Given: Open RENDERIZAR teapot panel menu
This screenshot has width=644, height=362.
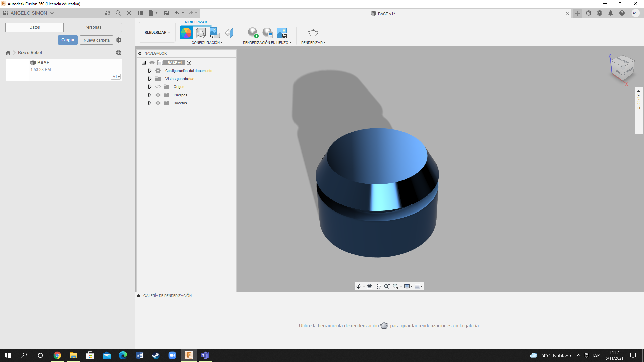Looking at the screenshot, I should (x=313, y=43).
